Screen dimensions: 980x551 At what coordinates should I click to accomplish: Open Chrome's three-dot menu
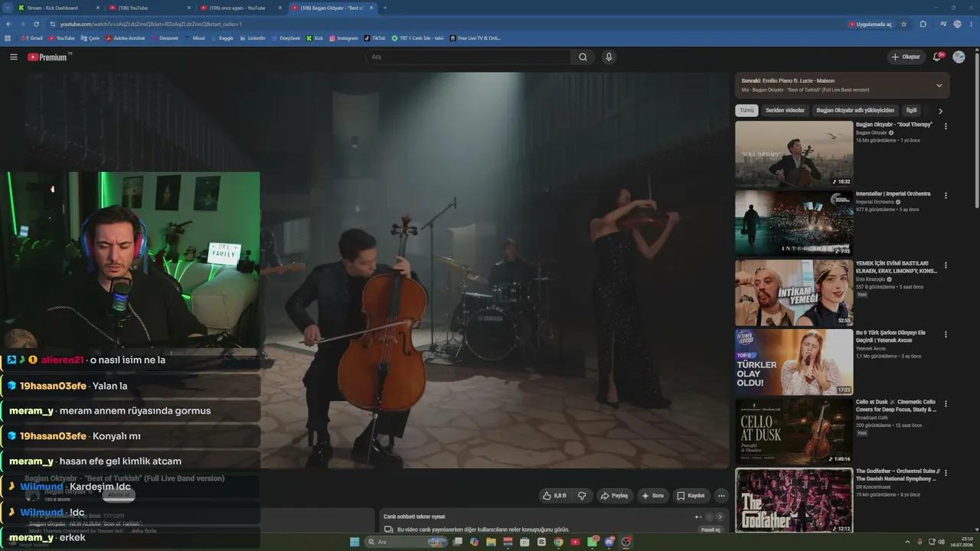[x=971, y=24]
